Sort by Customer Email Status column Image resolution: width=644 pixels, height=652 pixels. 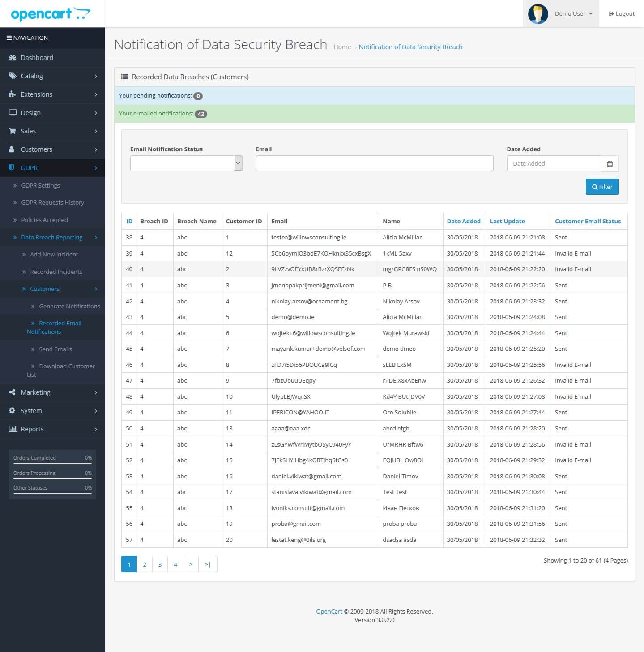pyautogui.click(x=588, y=222)
